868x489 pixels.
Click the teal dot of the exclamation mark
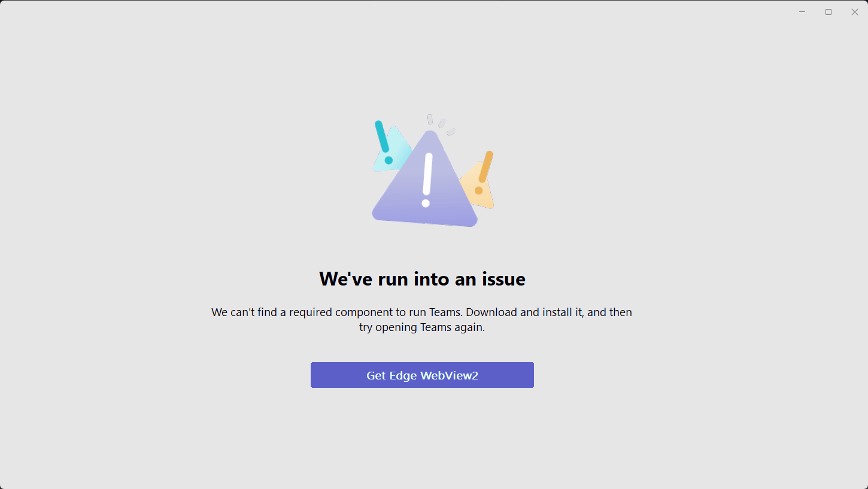(x=389, y=160)
